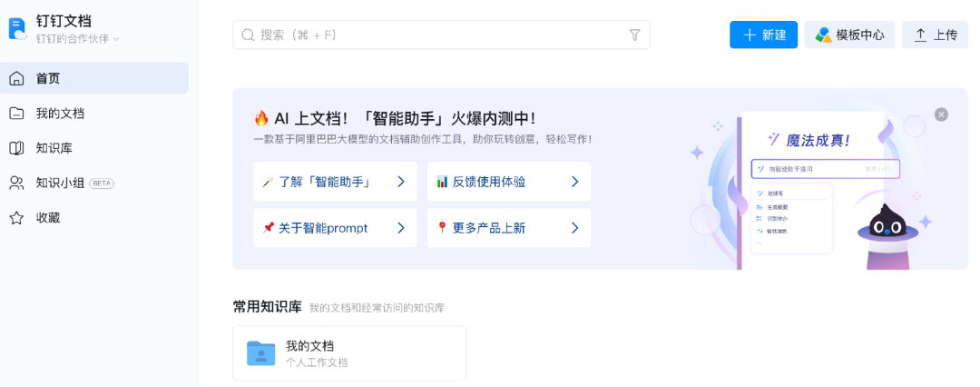
Task: Click the upload arrow icon on 上传
Action: click(x=920, y=35)
